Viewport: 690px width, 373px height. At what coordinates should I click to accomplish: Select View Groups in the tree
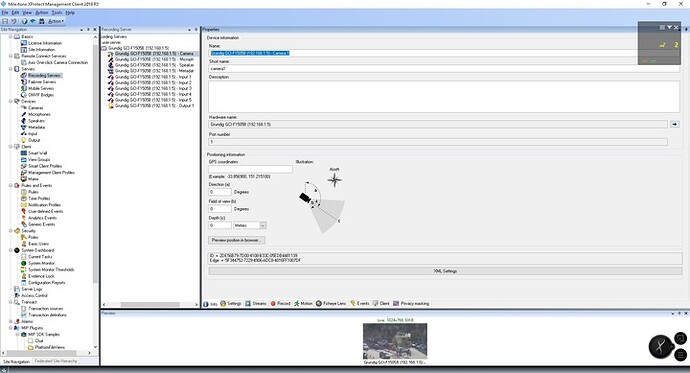click(x=39, y=160)
